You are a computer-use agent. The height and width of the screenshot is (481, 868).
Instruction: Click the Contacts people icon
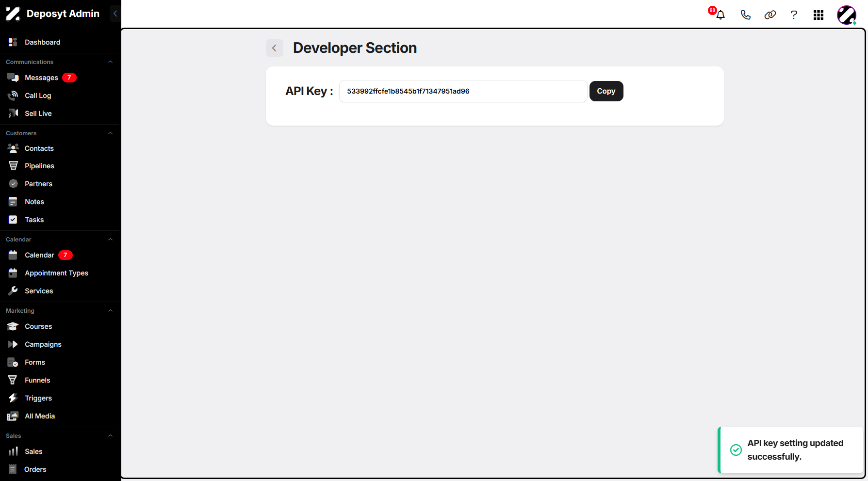tap(13, 148)
